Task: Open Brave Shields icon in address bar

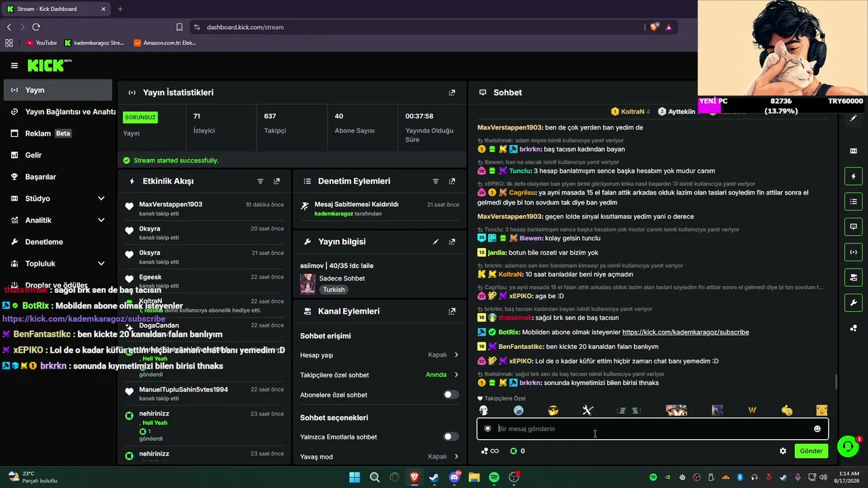Action: pos(654,27)
